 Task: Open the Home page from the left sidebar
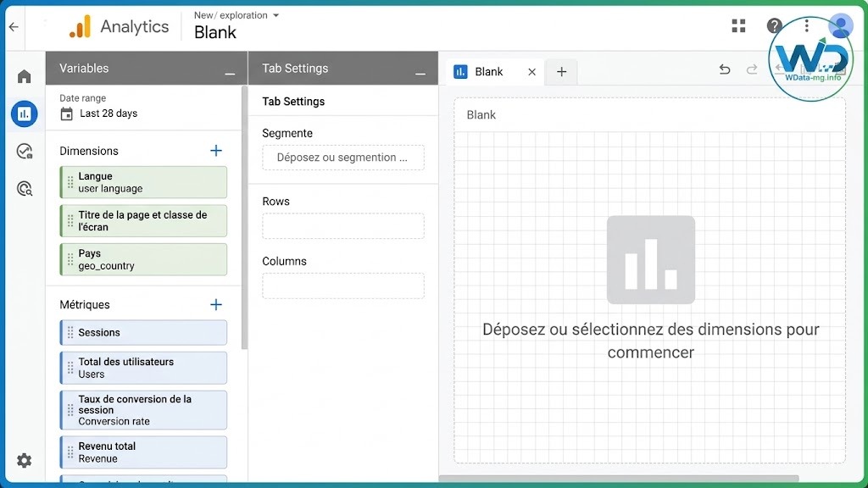pos(24,75)
